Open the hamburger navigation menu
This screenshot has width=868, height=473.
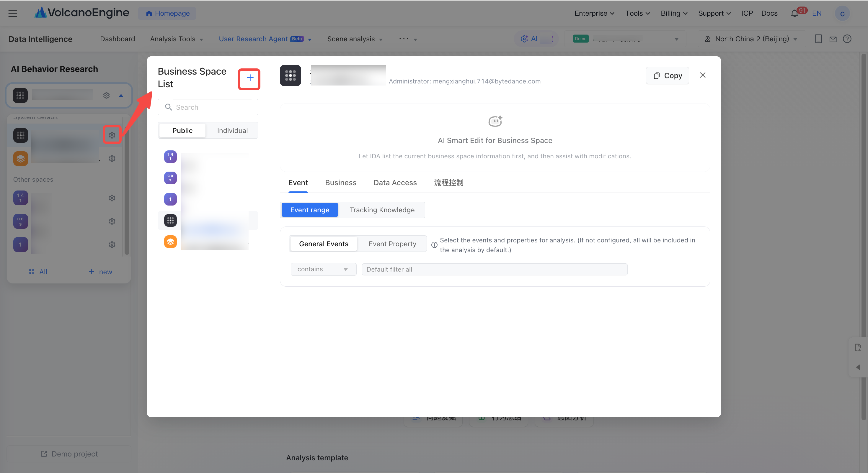point(13,14)
